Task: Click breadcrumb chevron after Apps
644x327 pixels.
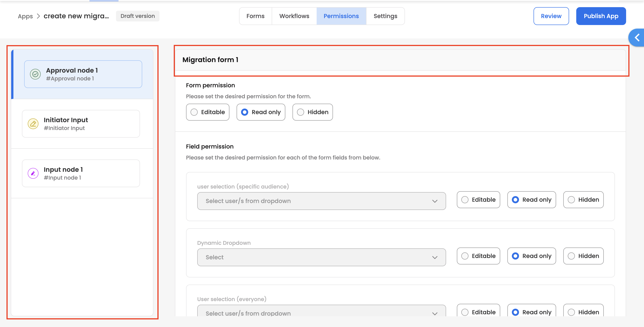Action: tap(38, 16)
